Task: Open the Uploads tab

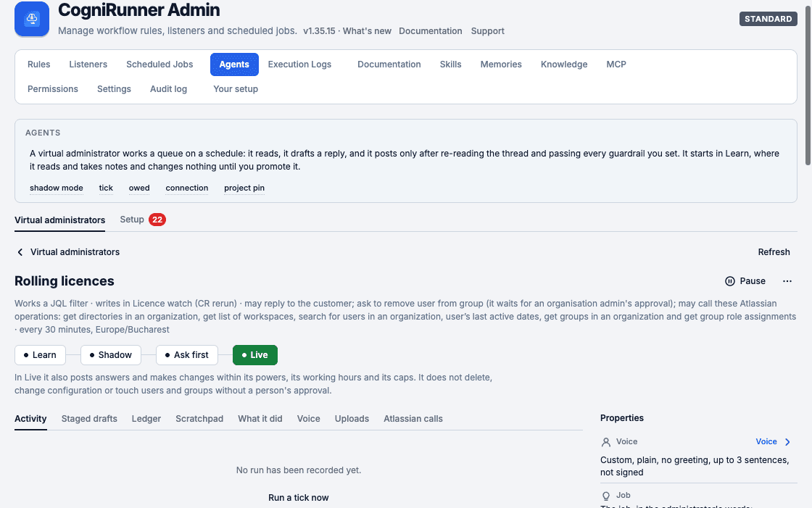Action: [352, 419]
